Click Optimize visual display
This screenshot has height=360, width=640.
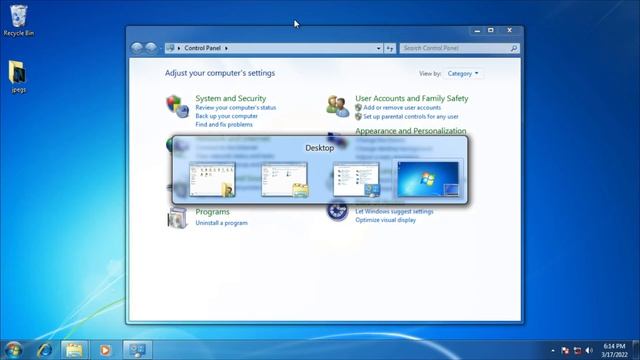[385, 220]
